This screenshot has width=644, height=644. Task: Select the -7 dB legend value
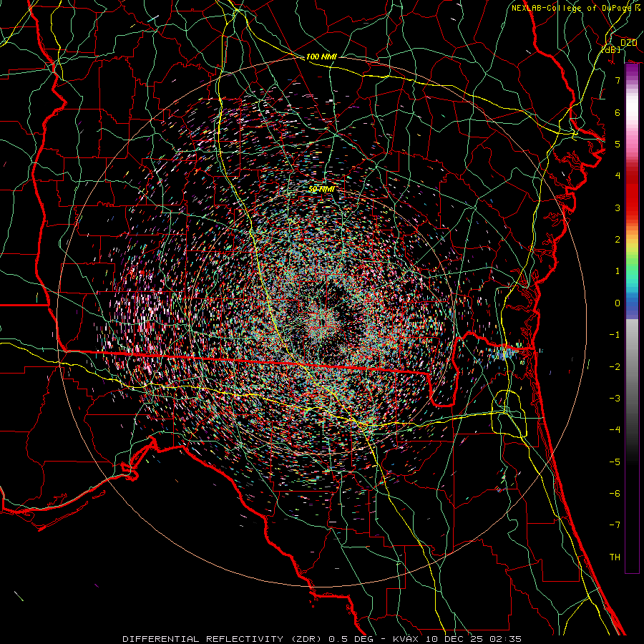point(615,525)
